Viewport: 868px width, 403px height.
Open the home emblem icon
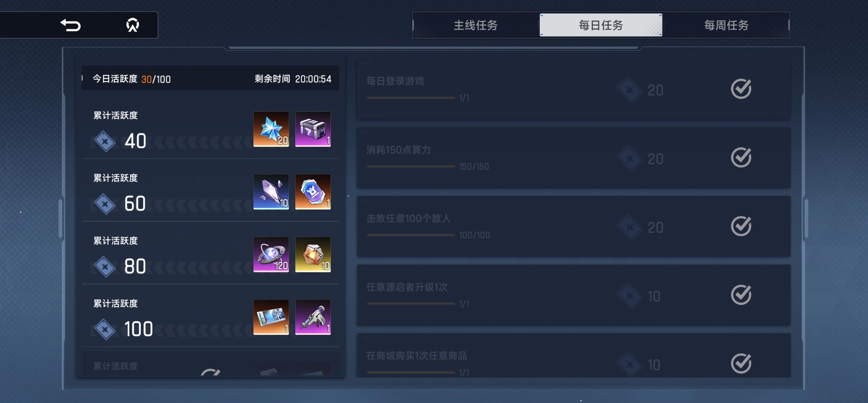[132, 25]
